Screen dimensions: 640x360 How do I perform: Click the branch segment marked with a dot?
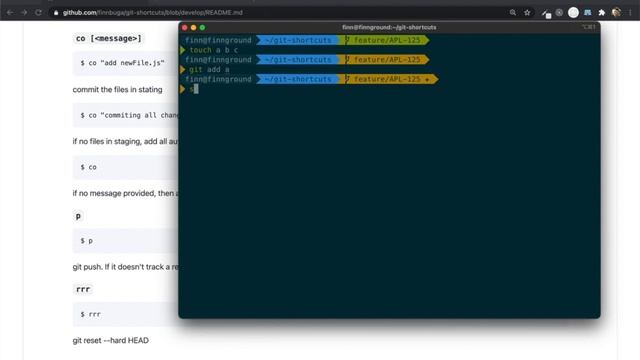pyautogui.click(x=389, y=79)
